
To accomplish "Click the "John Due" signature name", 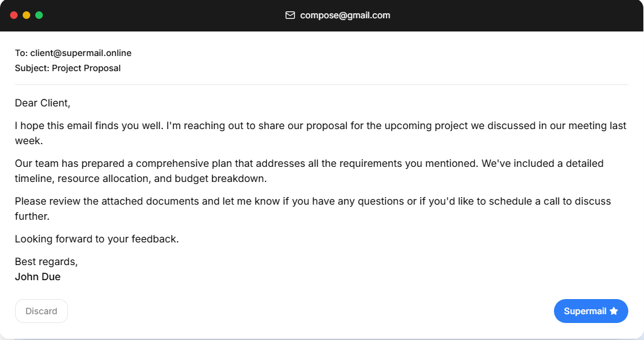I will pyautogui.click(x=38, y=276).
